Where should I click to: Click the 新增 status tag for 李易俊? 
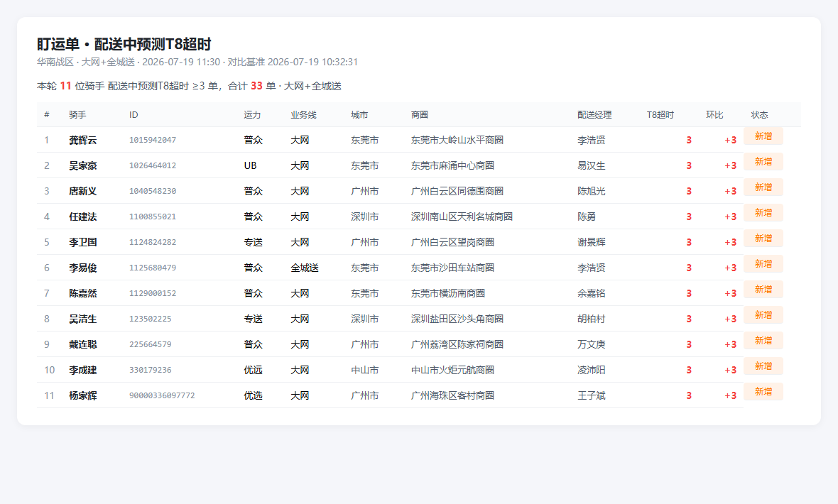pos(763,264)
